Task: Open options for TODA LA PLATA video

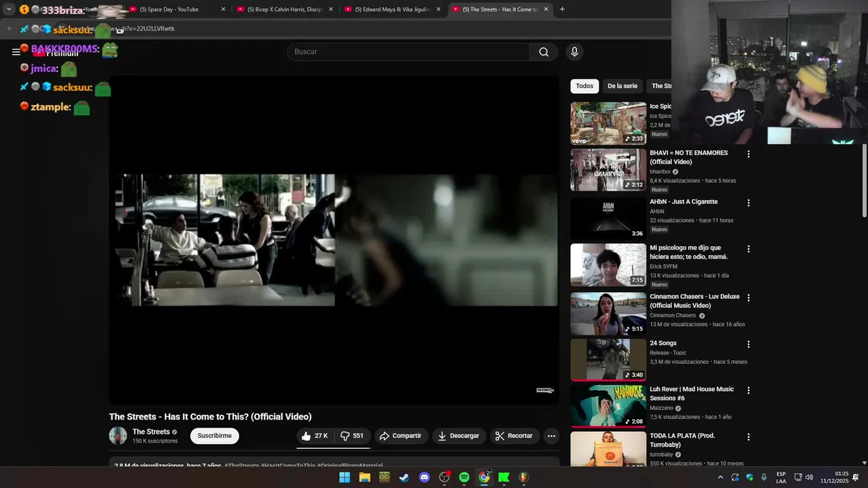Action: pyautogui.click(x=749, y=437)
